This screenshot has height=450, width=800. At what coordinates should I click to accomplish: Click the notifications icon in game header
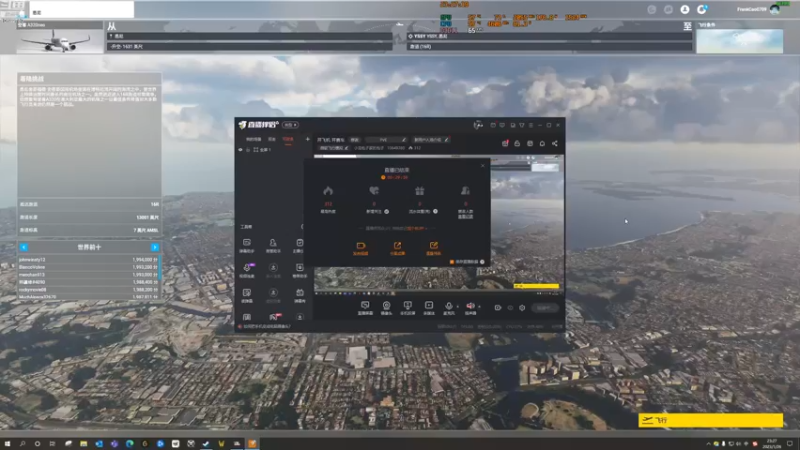[x=702, y=9]
